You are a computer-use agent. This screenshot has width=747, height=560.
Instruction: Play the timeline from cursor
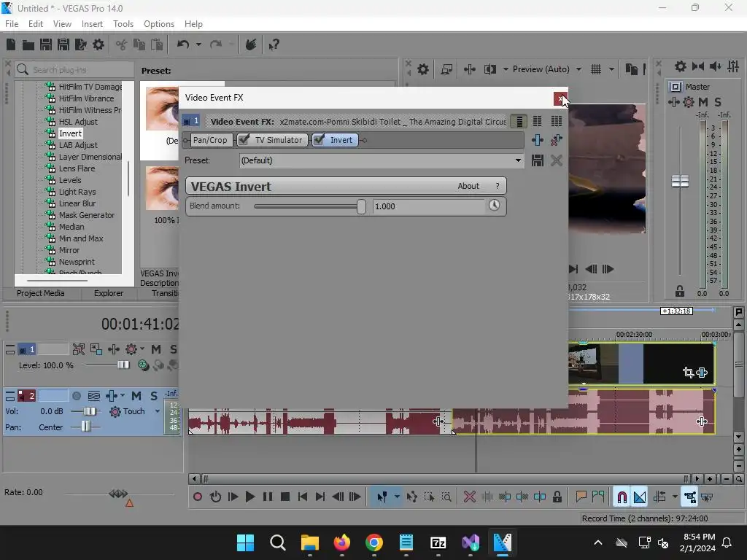(x=249, y=497)
